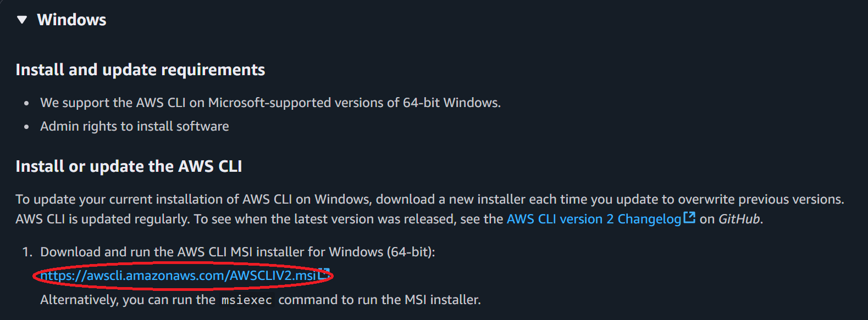
Task: Click the "Admin rights to install software" bullet text
Action: tap(135, 126)
